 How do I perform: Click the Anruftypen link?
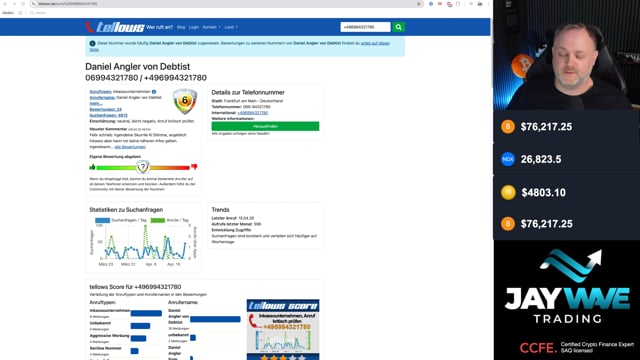[100, 92]
